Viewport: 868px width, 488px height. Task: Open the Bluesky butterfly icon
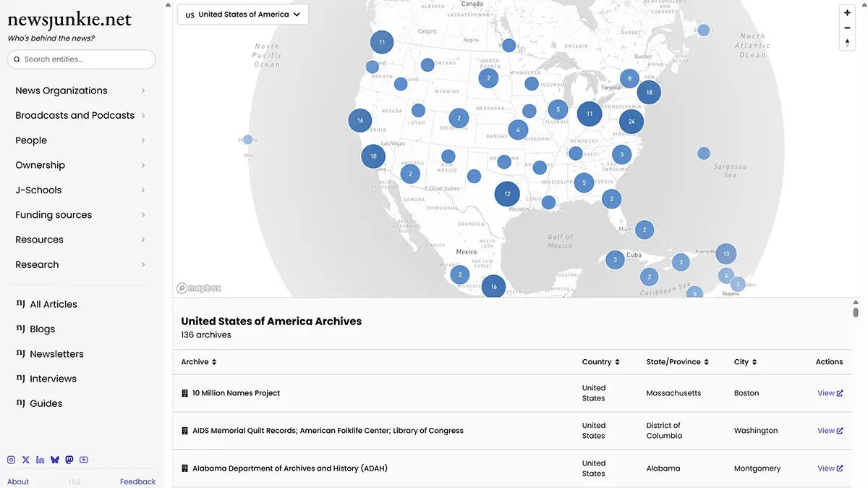tap(55, 460)
